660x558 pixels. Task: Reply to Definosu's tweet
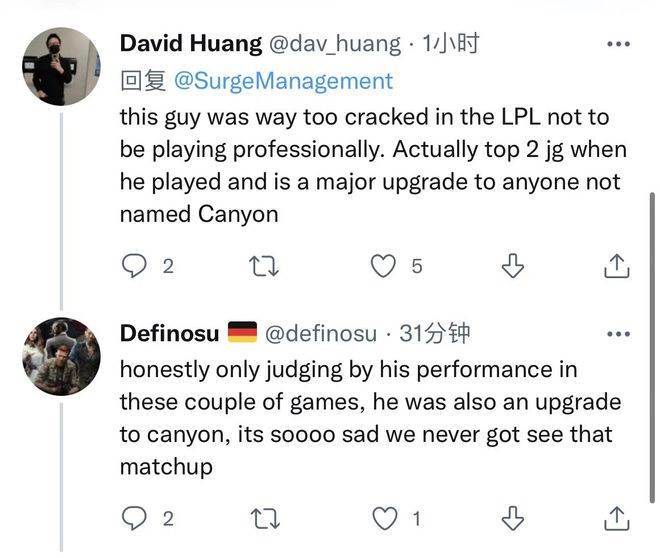tap(134, 518)
